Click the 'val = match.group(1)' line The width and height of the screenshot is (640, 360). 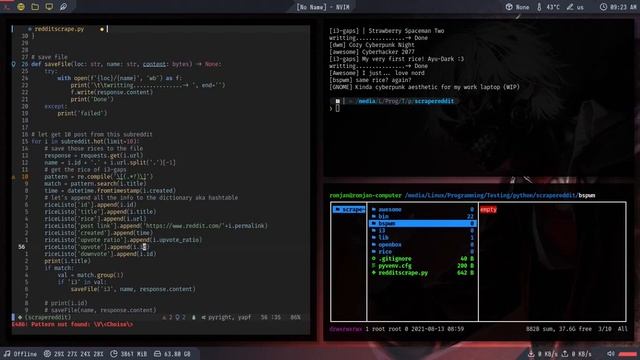90,275
